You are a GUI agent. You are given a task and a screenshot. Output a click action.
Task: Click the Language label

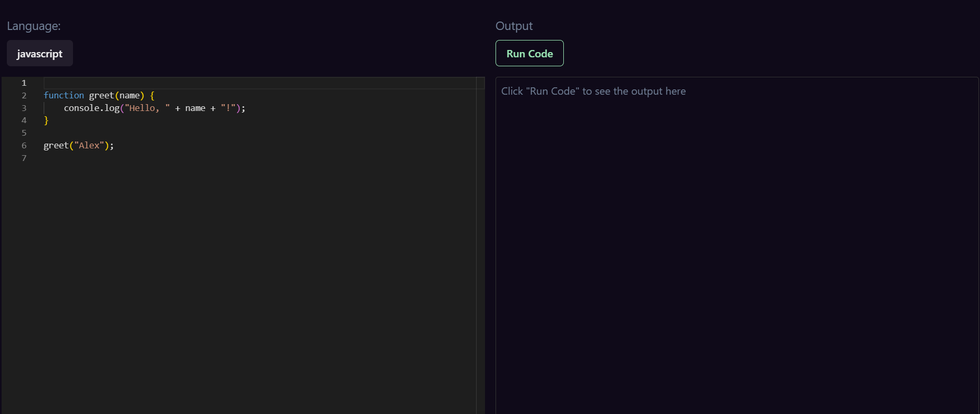[34, 26]
